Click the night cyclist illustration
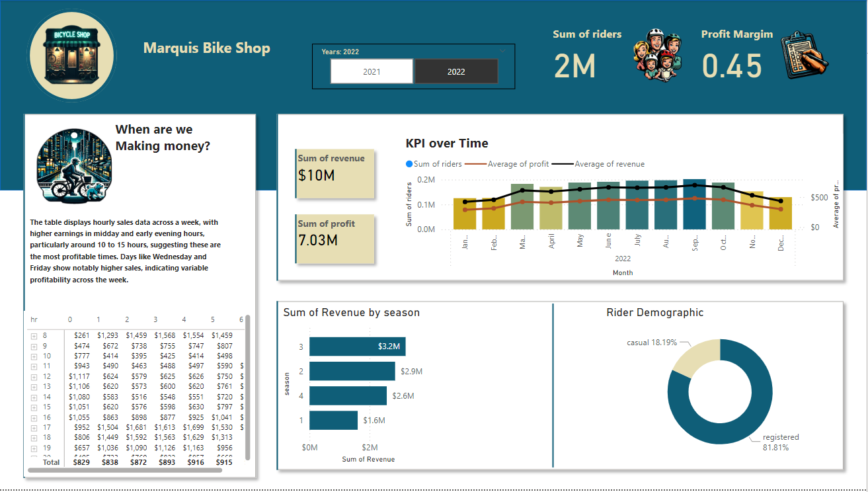Image resolution: width=868 pixels, height=492 pixels. pyautogui.click(x=73, y=165)
